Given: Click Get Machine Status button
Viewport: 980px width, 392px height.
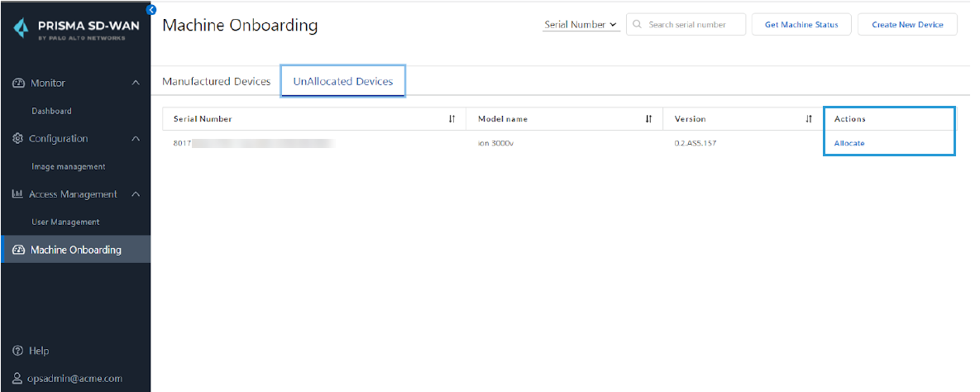Looking at the screenshot, I should [801, 24].
